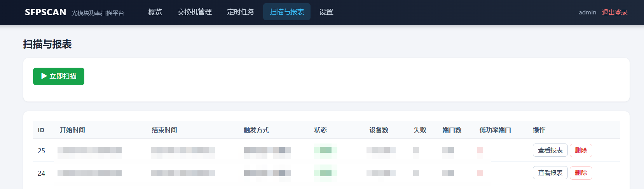Click the 低功率端口 column header
This screenshot has height=189, width=644.
495,130
